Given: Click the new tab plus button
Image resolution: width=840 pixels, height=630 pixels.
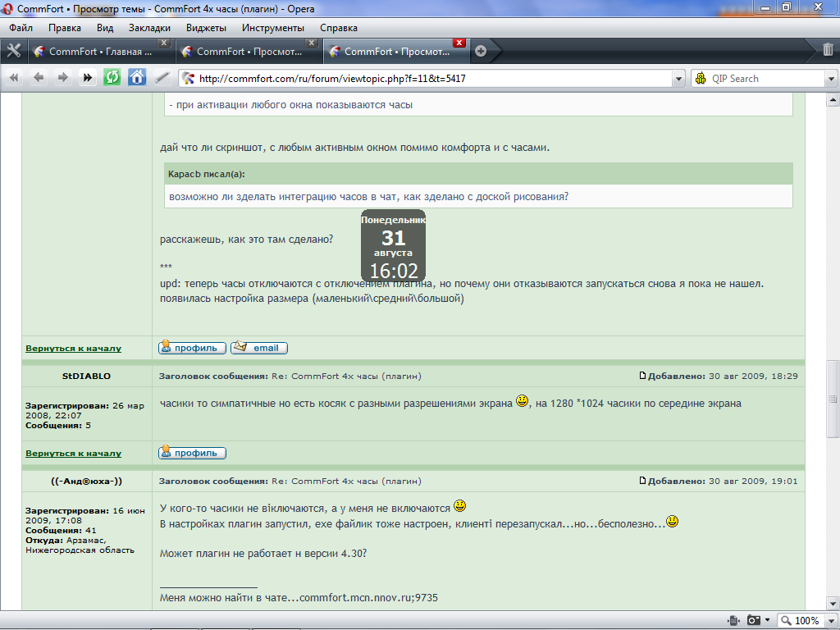Looking at the screenshot, I should (481, 51).
